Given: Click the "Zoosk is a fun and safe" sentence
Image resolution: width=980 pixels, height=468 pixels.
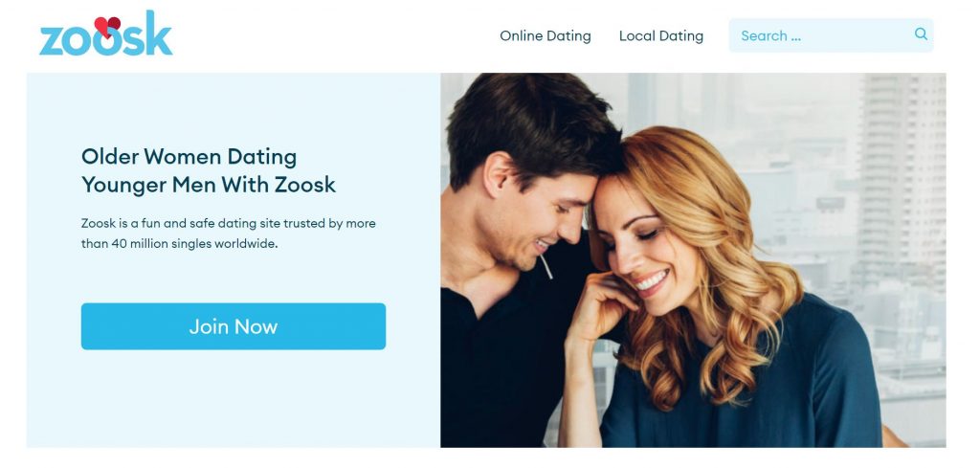Looking at the screenshot, I should (228, 223).
